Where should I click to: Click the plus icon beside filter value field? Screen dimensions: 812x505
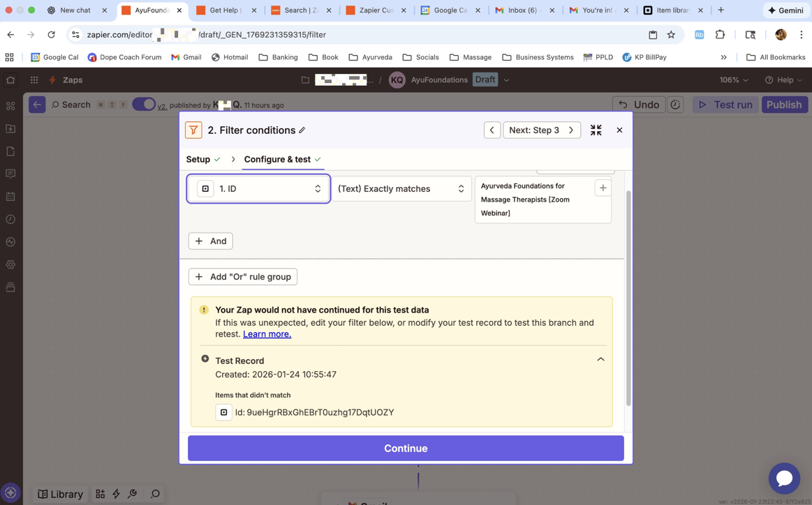(603, 188)
